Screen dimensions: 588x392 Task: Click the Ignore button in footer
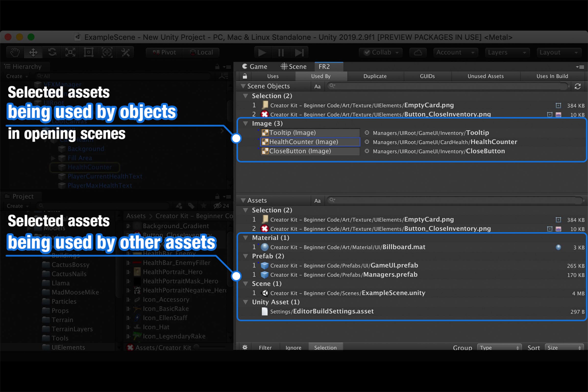coord(293,347)
